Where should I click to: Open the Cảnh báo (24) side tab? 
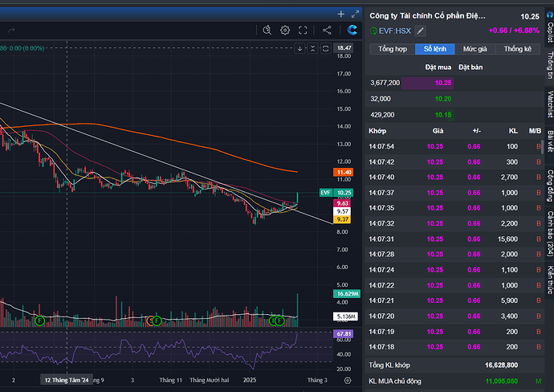click(548, 233)
